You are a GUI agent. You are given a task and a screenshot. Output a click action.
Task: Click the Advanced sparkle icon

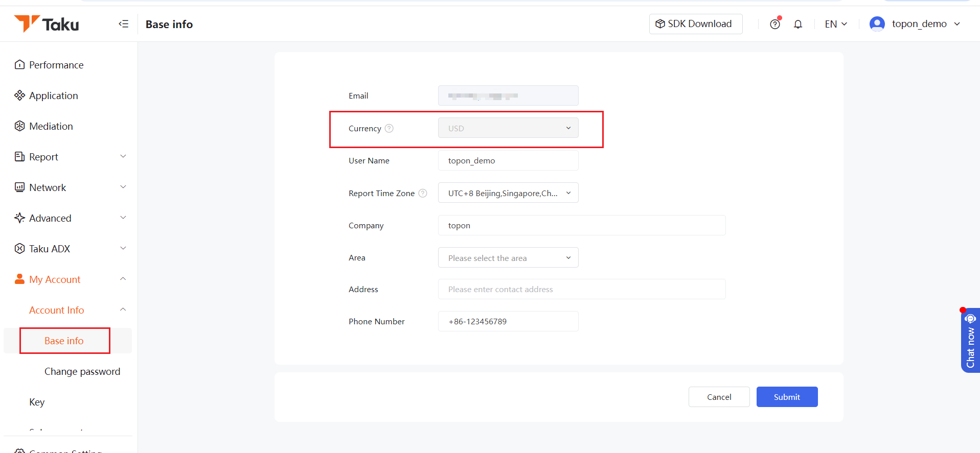tap(19, 218)
